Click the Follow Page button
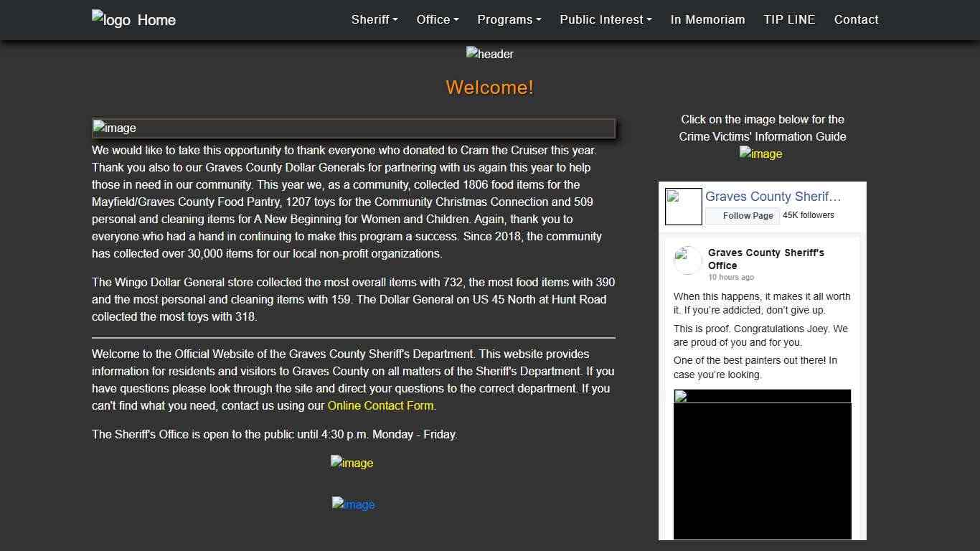Viewport: 980px width, 551px height. 743,215
